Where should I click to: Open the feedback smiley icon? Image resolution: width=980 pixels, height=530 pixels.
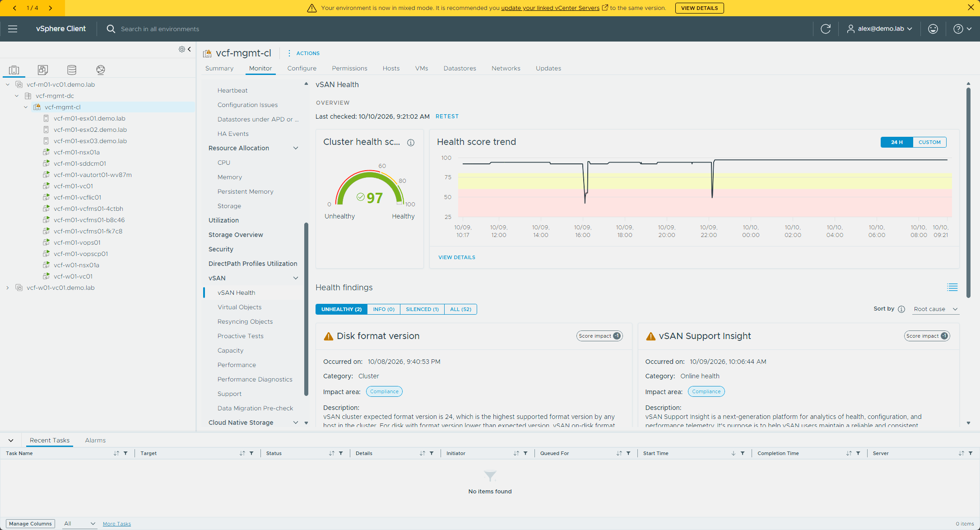pos(933,29)
